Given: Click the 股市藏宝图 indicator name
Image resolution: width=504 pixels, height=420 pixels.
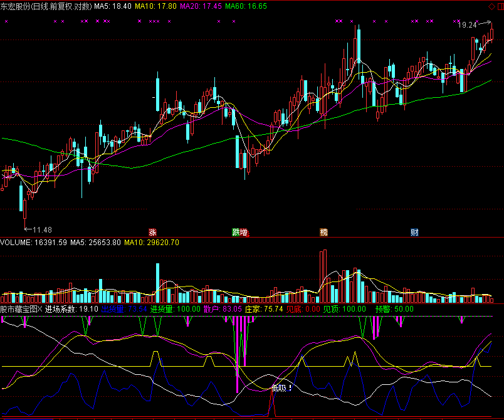Looking at the screenshot, I should (x=19, y=309).
